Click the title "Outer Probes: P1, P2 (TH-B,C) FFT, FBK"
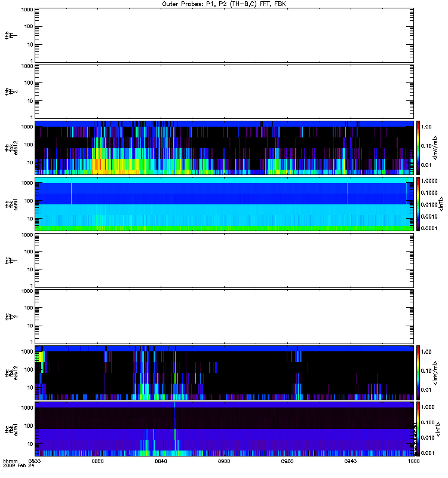Image resolution: width=448 pixels, height=478 pixels. [223, 4]
